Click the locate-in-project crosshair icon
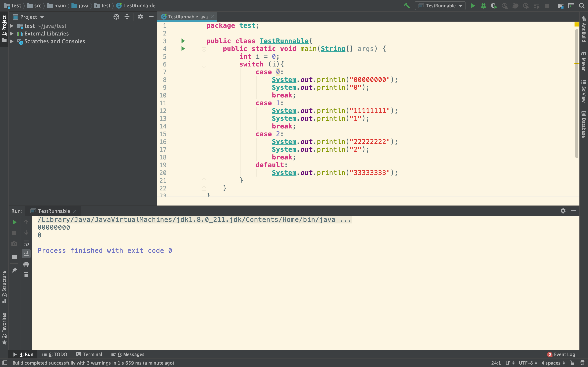588x367 pixels. coord(116,17)
